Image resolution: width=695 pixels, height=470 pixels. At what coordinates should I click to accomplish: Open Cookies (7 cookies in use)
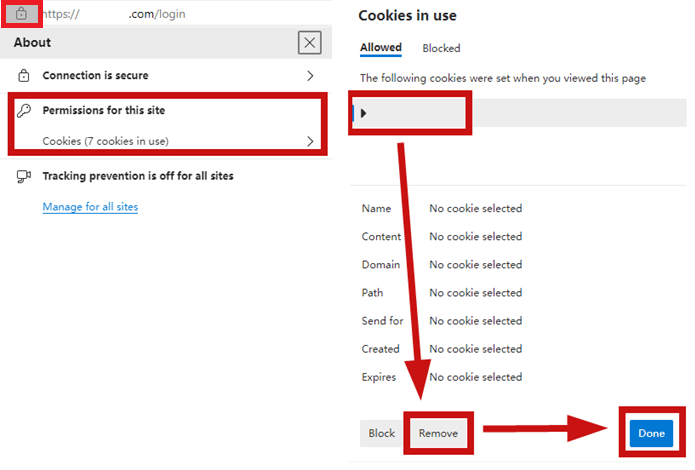coord(105,141)
